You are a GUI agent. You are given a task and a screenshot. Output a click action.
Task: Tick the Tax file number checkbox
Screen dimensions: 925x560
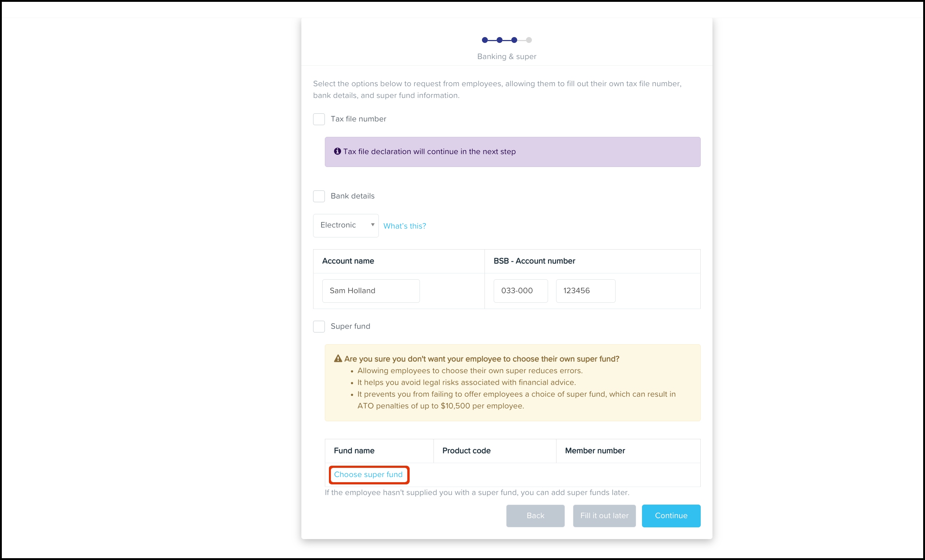click(x=319, y=119)
